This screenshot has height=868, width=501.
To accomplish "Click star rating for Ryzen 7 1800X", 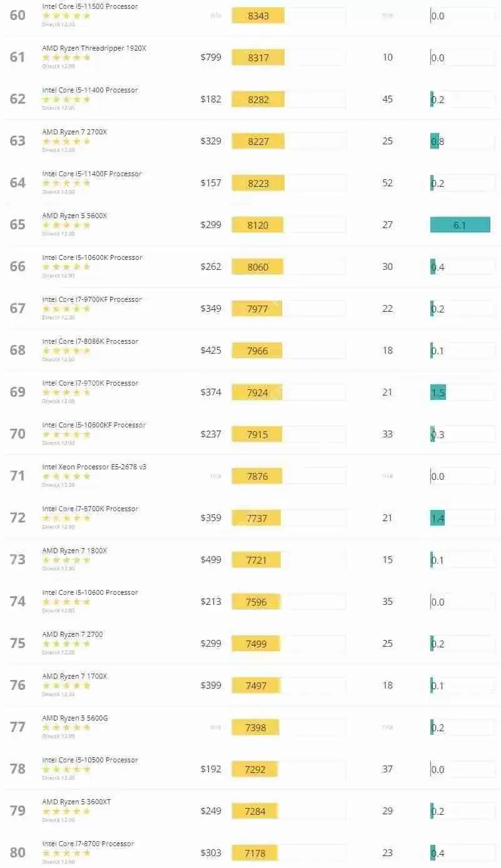I will (x=66, y=560).
